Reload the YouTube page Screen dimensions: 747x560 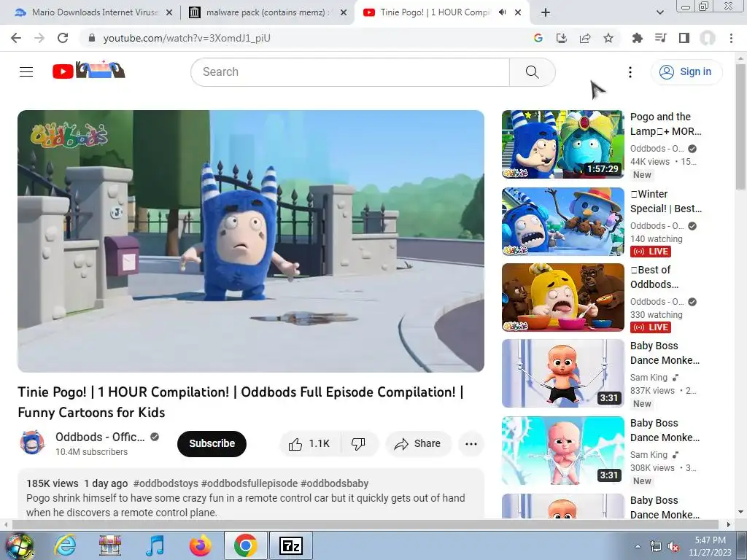click(x=63, y=38)
